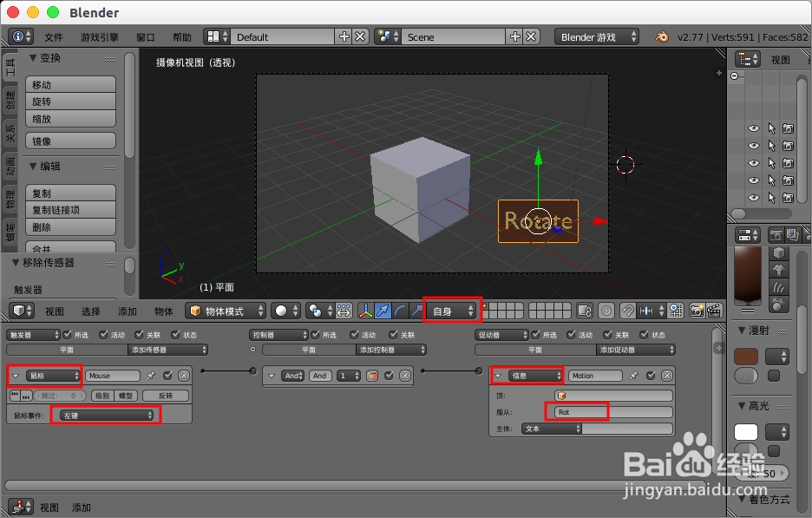Select the Render tab in Properties

776,235
